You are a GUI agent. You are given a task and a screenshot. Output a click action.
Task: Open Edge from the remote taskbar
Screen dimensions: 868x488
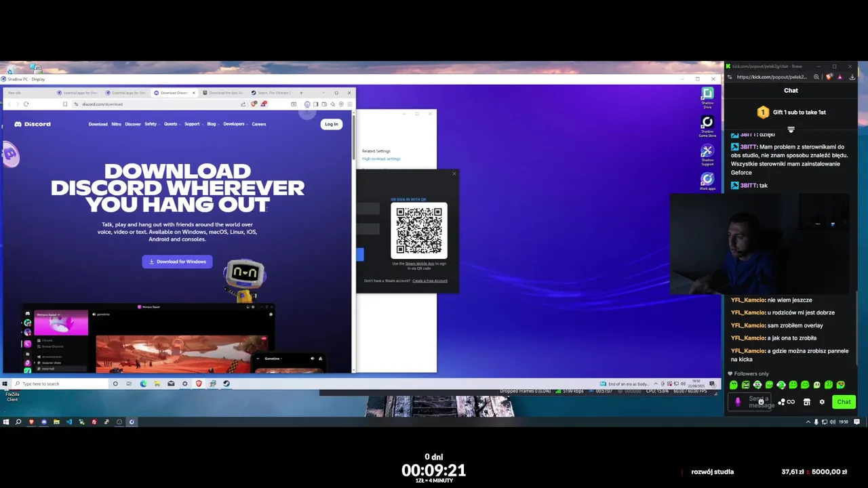pyautogui.click(x=143, y=384)
